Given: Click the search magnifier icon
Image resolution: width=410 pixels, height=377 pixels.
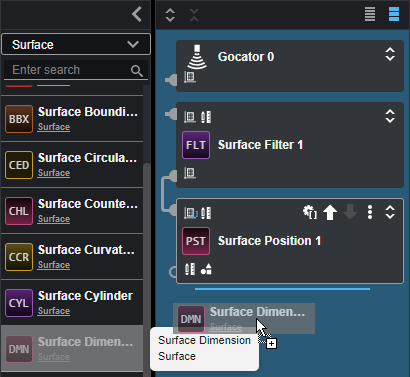Looking at the screenshot, I should click(x=137, y=70).
